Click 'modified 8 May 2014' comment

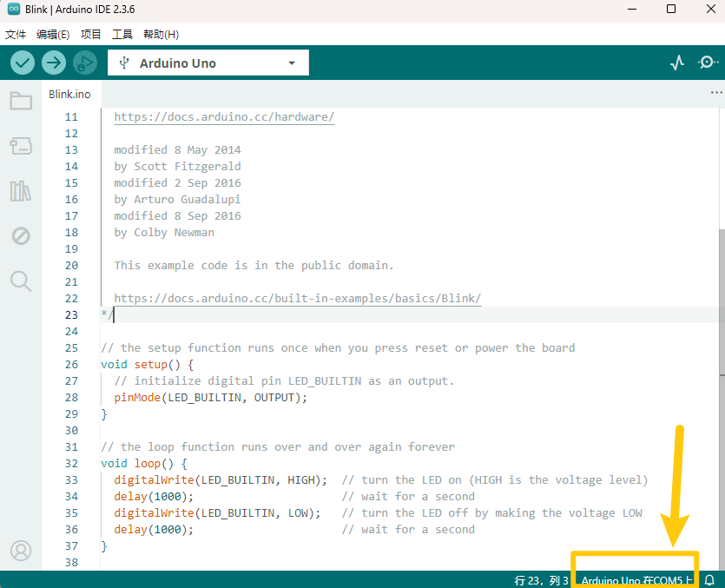[x=177, y=150]
